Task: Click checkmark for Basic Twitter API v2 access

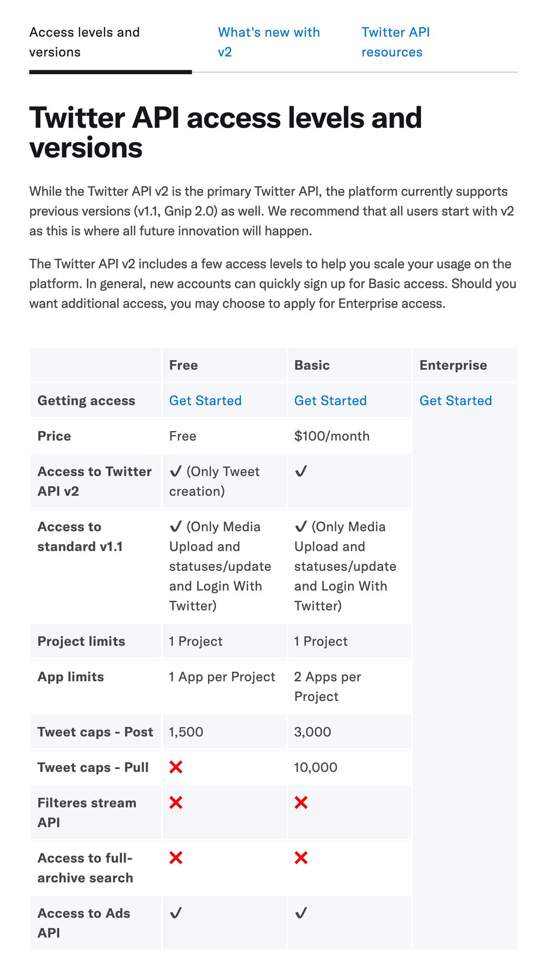Action: click(301, 471)
